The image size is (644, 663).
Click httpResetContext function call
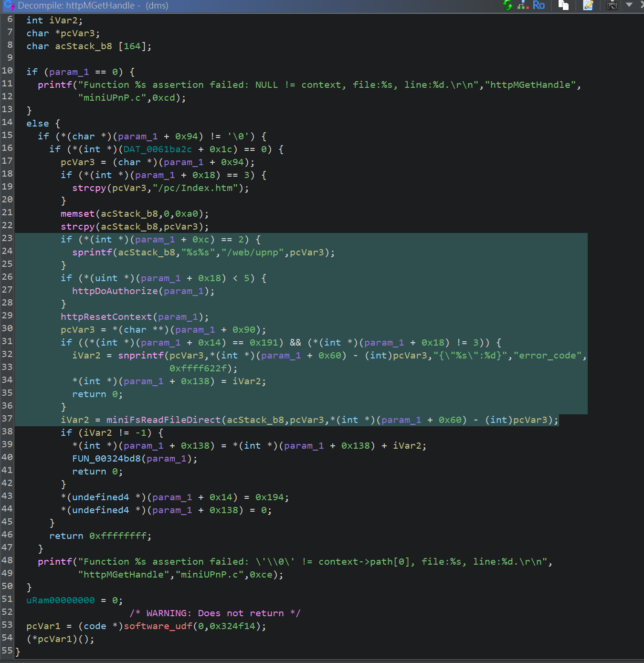point(106,317)
